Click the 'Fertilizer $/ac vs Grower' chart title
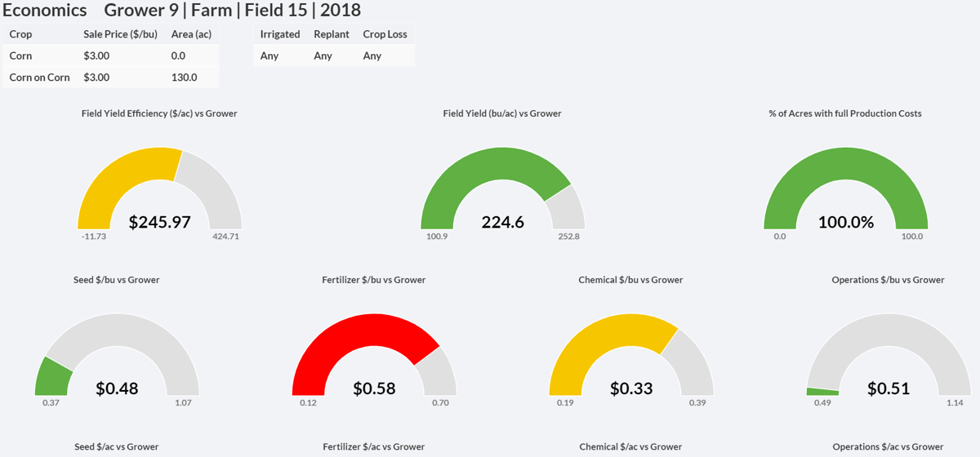Screen dimensions: 980x457 click(373, 446)
